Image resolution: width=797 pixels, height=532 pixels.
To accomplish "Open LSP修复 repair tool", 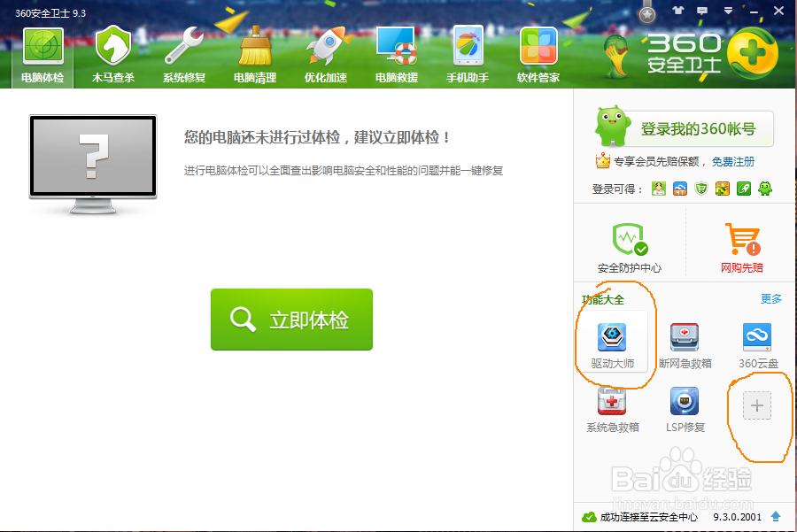I will coord(685,410).
